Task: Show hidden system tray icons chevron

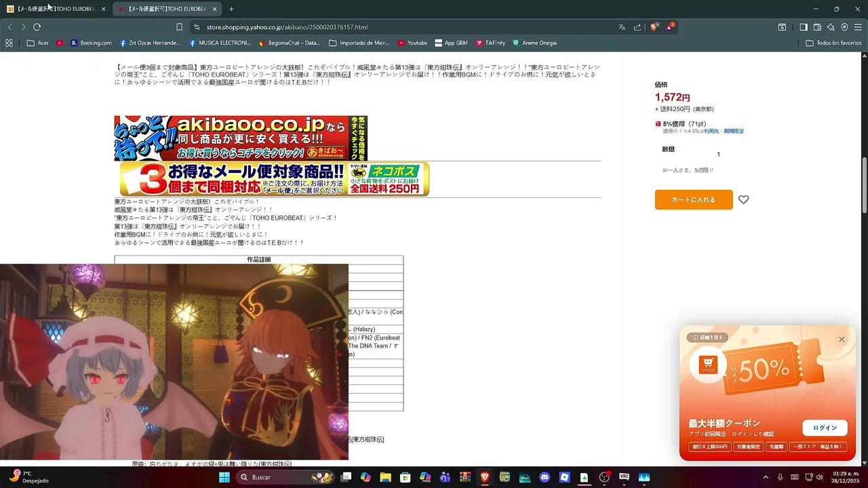Action: (x=766, y=477)
